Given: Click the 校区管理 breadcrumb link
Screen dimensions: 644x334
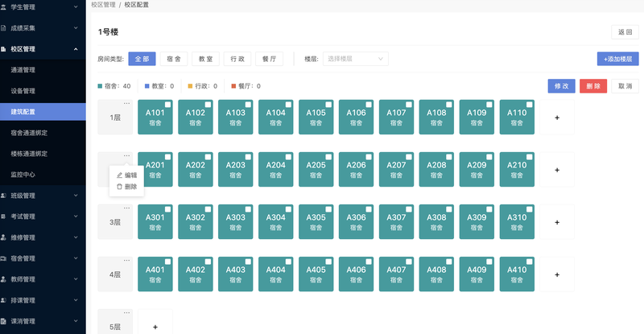Looking at the screenshot, I should click(104, 5).
